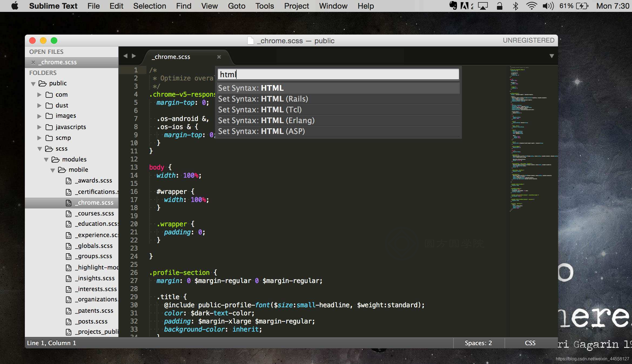632x364 pixels.
Task: Click the public folder icon
Action: 43,83
